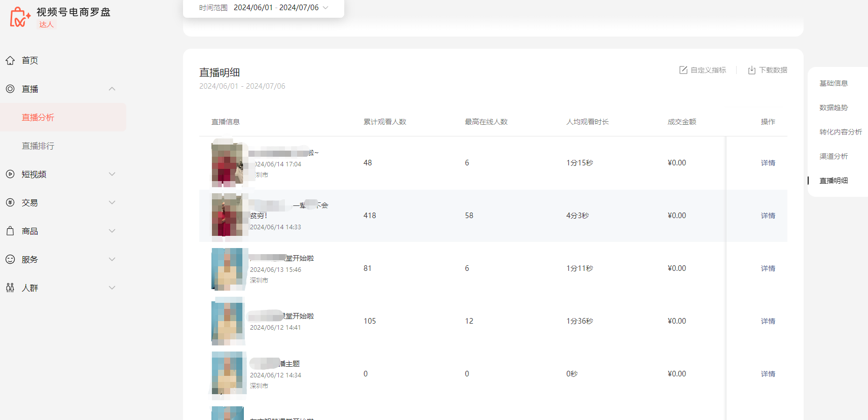Screen dimensions: 868x420
Task: Click the 累计观看人数 column header
Action: pos(385,122)
